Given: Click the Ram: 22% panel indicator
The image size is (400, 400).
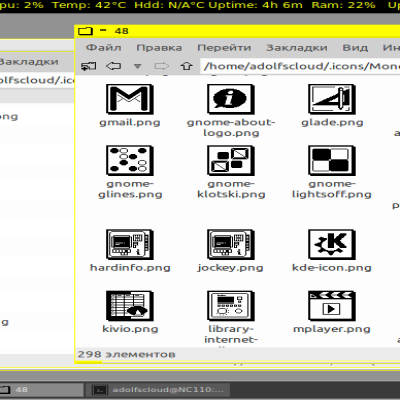Looking at the screenshot, I should point(344,5).
